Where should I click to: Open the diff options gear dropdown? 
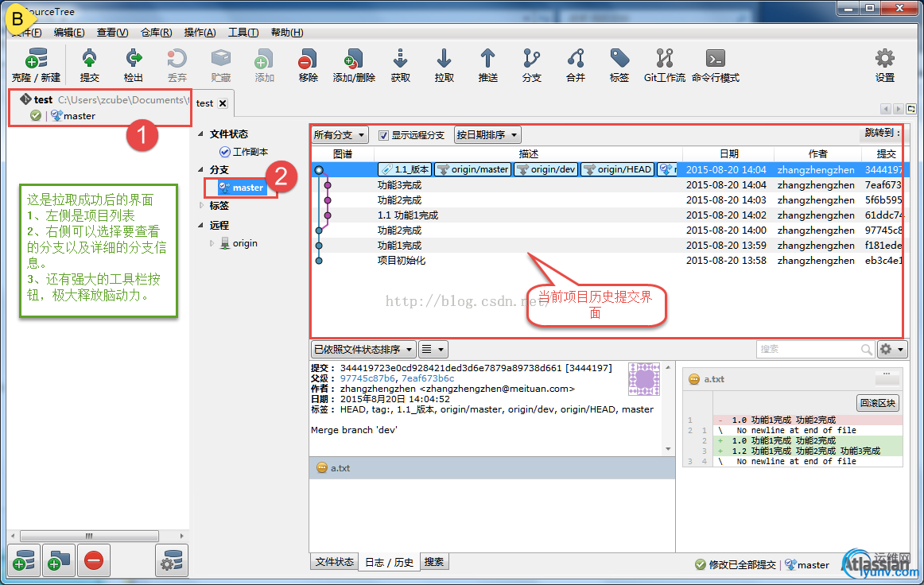coord(891,350)
